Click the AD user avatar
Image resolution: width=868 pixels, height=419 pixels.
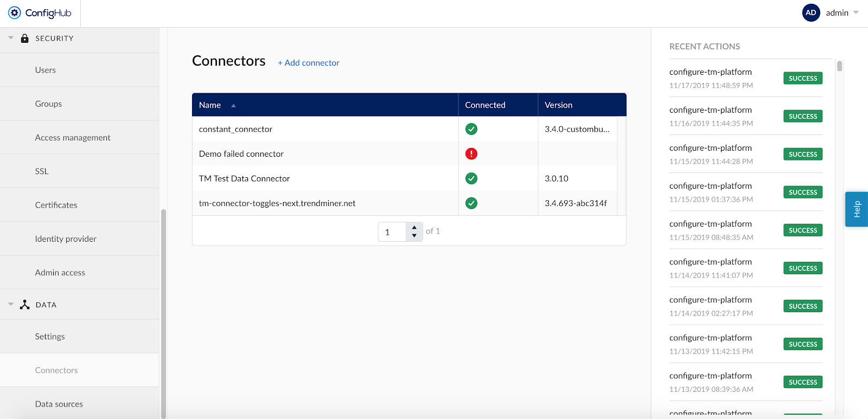pos(811,13)
